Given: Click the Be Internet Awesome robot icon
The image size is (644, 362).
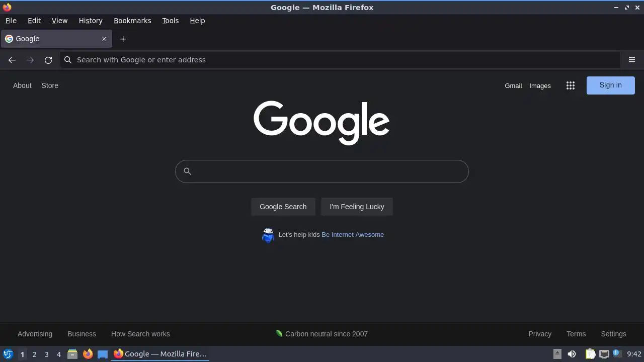Looking at the screenshot, I should click(x=268, y=235).
